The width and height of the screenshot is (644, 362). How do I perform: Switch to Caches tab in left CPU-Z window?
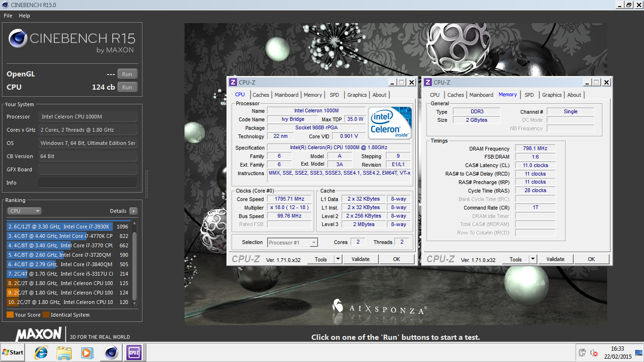(x=261, y=95)
